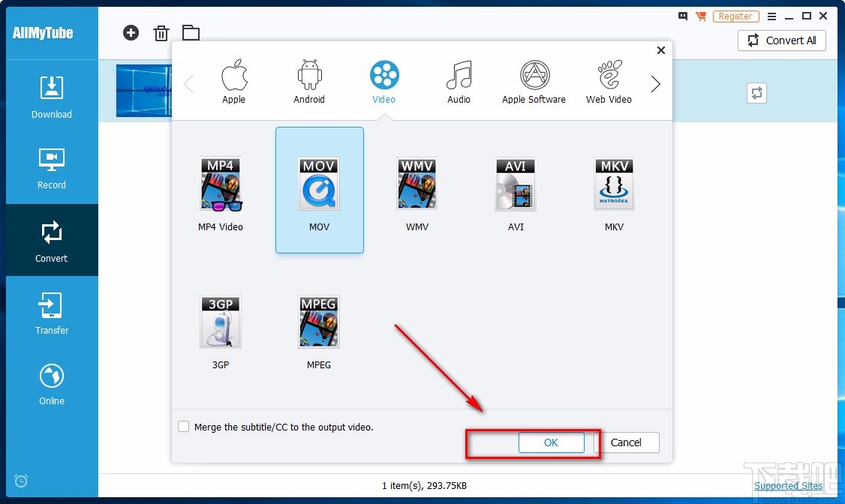The image size is (845, 504).
Task: Open the Download section in sidebar
Action: click(x=52, y=97)
